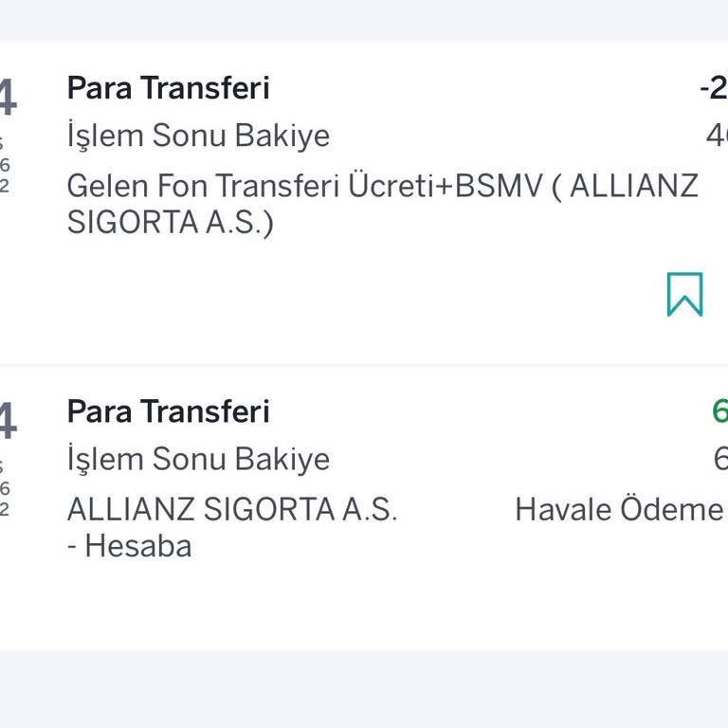Click the negative amount of the fee transaction
The height and width of the screenshot is (728, 728).
click(x=714, y=88)
